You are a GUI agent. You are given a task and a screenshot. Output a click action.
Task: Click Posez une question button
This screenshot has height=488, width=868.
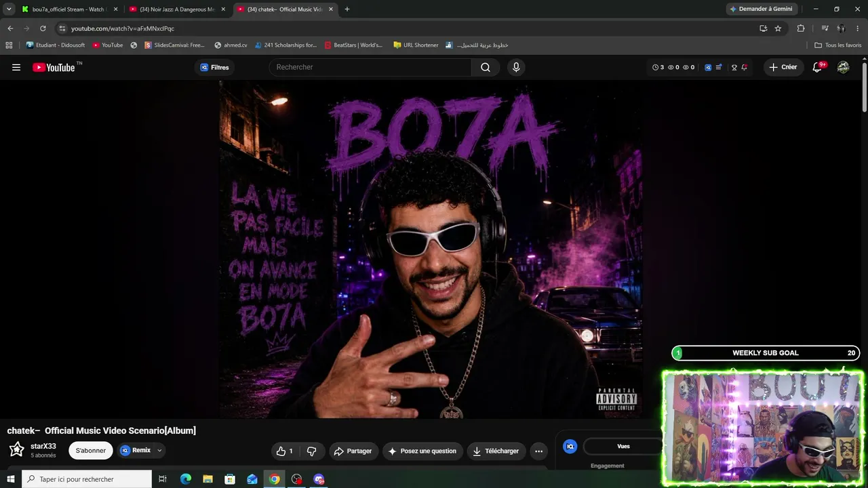[422, 451]
